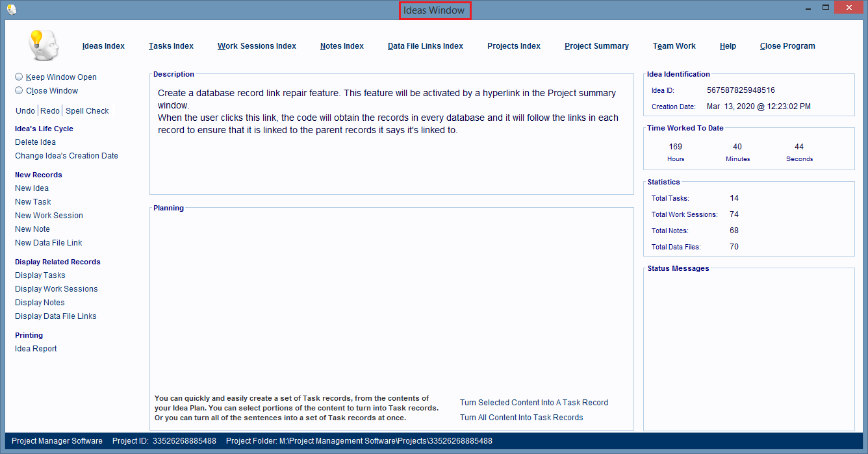Open the Work Sessions Index menu

[257, 46]
